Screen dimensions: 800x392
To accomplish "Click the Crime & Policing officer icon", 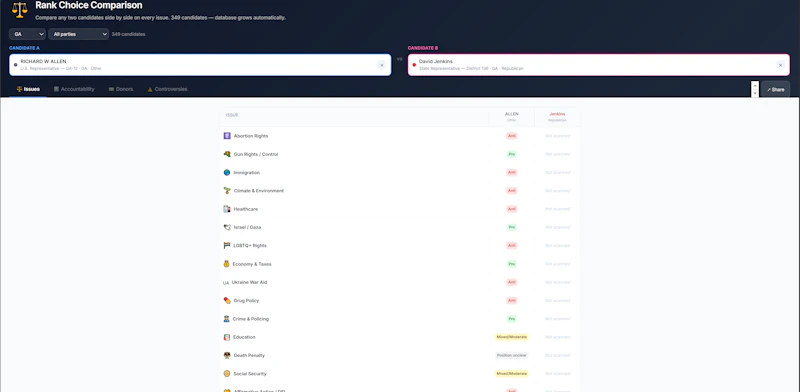I will (x=227, y=319).
